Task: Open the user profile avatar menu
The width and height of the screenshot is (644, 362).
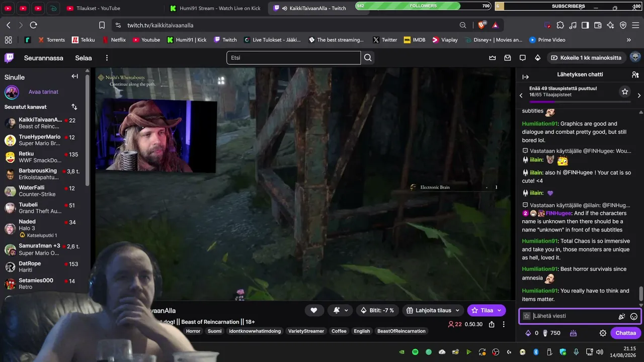Action: (635, 57)
